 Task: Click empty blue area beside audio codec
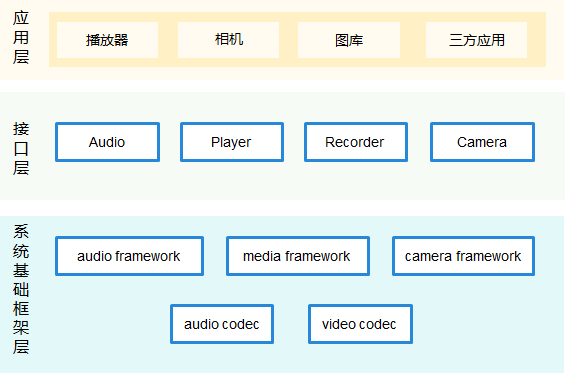[108, 324]
